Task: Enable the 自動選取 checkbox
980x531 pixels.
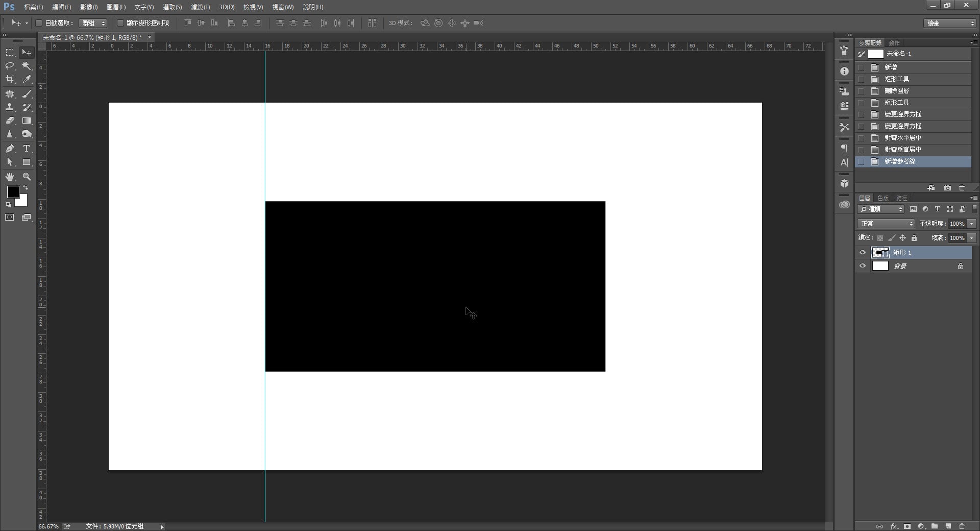Action: tap(39, 23)
